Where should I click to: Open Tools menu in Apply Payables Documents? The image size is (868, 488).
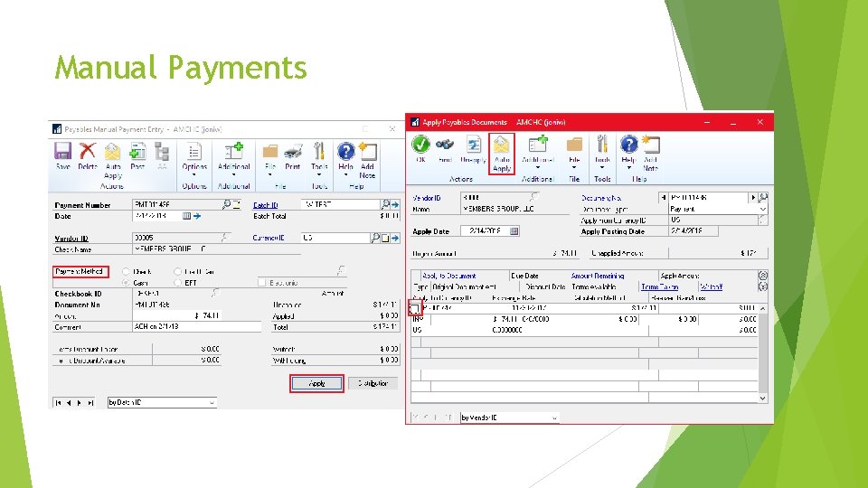click(602, 153)
